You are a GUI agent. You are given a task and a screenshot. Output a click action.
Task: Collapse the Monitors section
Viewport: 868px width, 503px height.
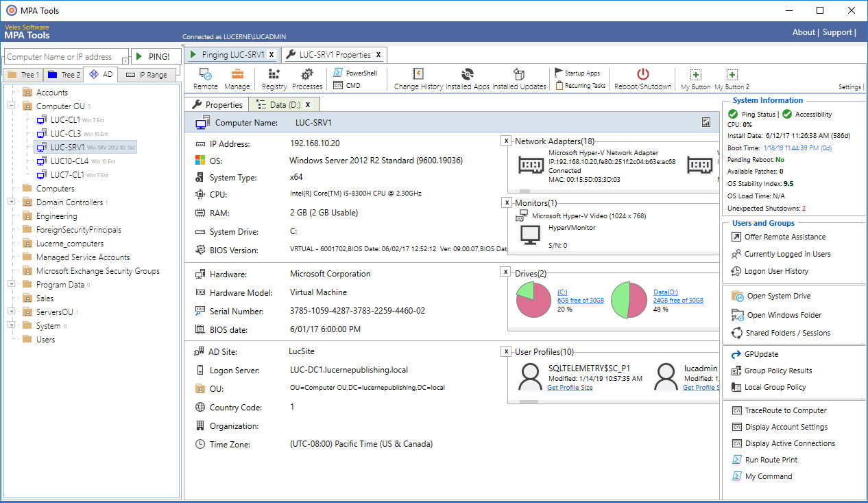pyautogui.click(x=506, y=202)
